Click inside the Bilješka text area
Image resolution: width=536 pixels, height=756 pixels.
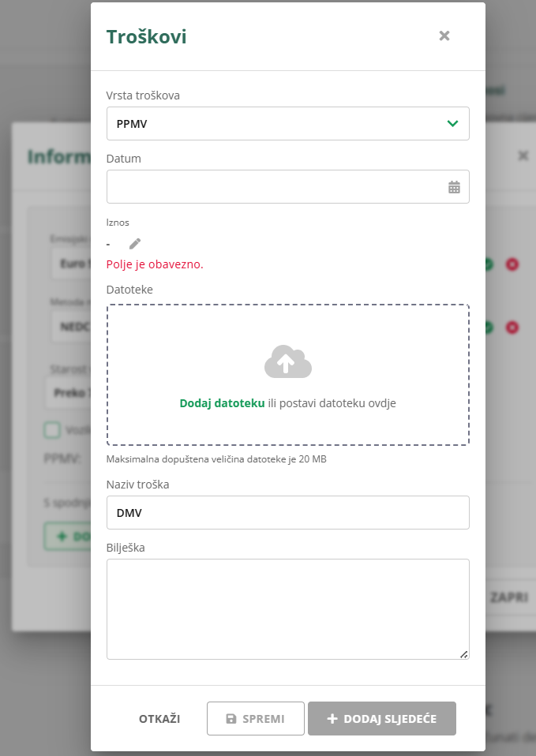pos(287,608)
